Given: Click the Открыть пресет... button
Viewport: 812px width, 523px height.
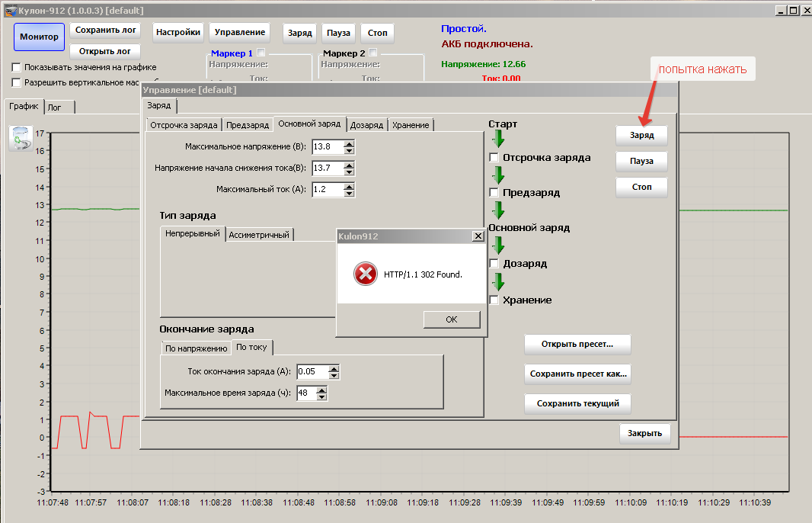Looking at the screenshot, I should 577,344.
